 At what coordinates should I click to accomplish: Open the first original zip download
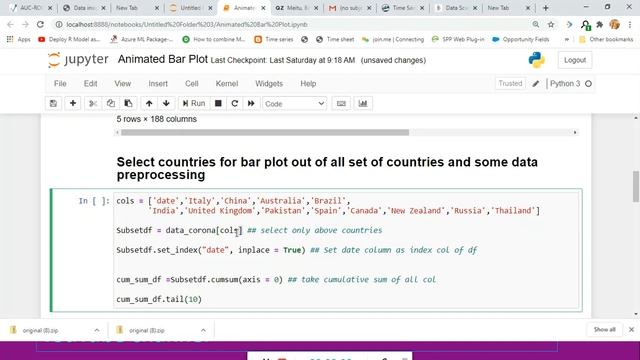click(40, 330)
